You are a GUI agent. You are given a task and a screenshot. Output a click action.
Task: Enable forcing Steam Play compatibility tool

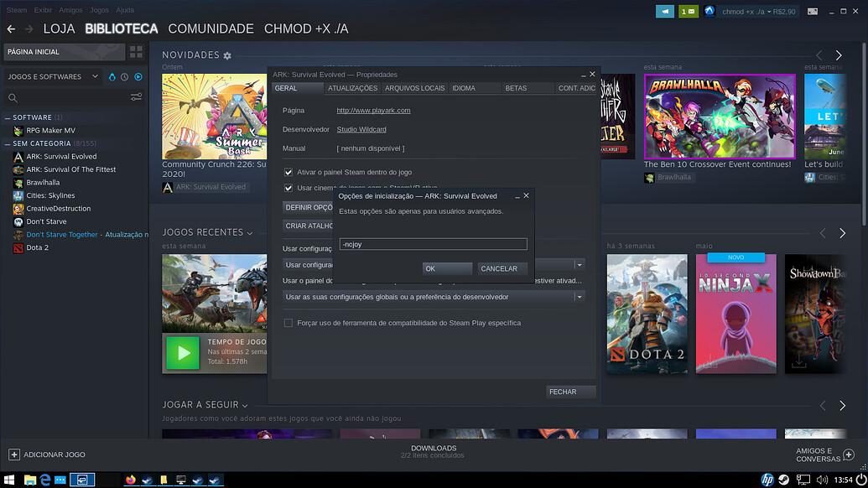pos(288,323)
